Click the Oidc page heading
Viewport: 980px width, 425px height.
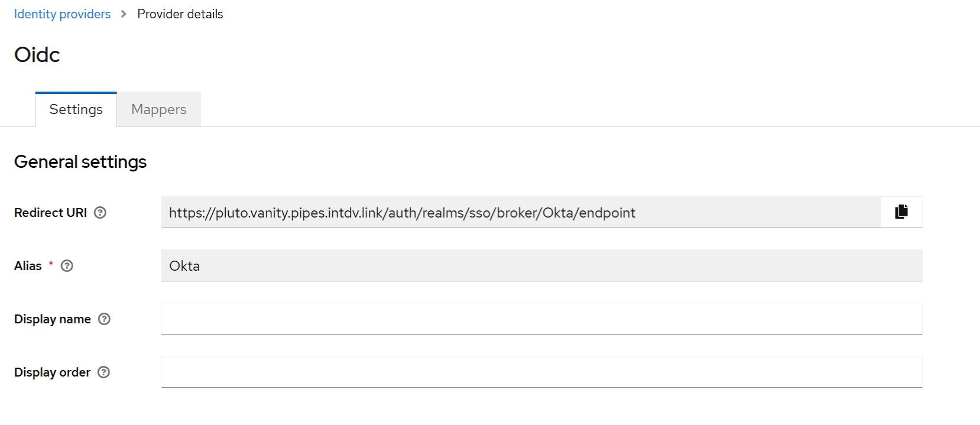37,55
